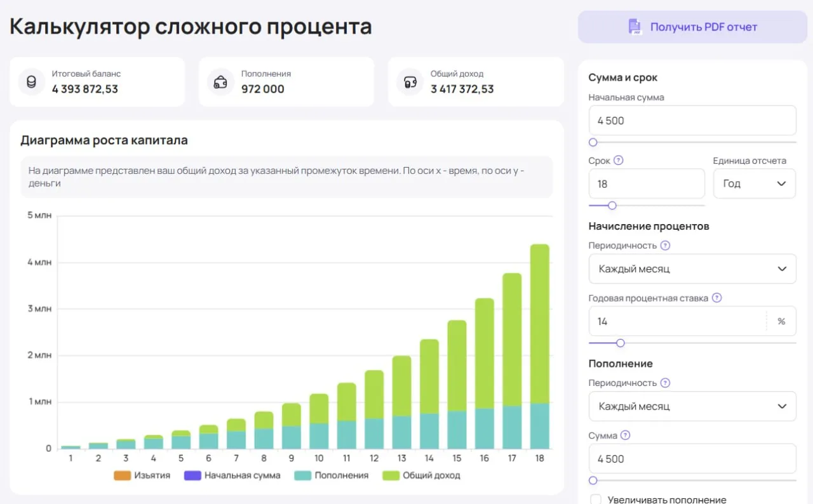Open the Единица отсчета dropdown showing Год

tap(755, 183)
